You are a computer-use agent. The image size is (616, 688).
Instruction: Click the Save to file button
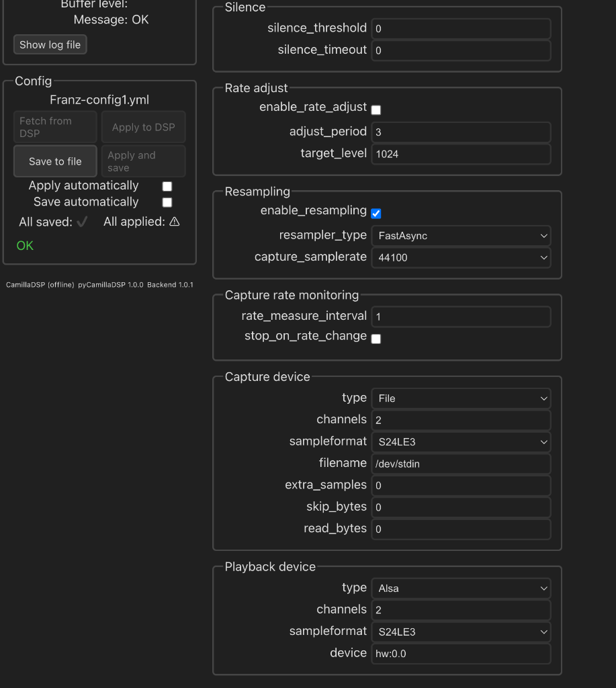pyautogui.click(x=55, y=161)
